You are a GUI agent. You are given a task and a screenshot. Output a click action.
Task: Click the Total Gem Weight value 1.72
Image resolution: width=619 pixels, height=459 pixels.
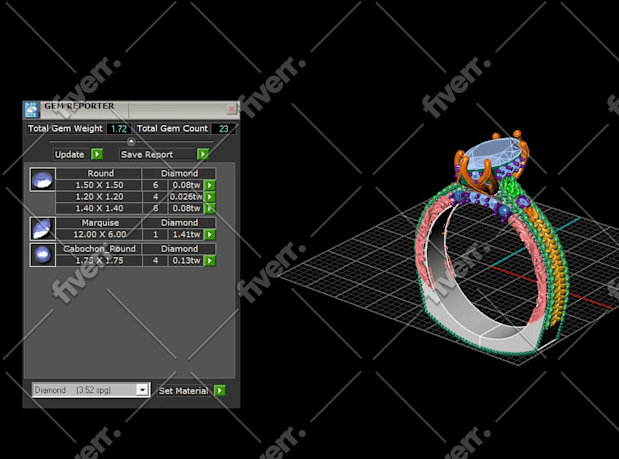[x=119, y=129]
